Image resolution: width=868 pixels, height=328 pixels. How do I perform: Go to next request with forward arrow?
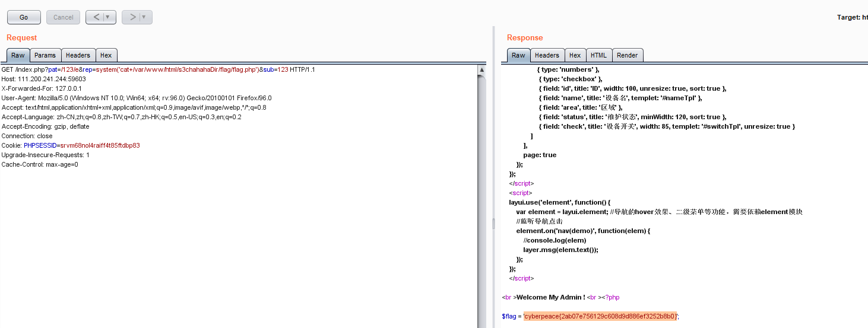(132, 17)
